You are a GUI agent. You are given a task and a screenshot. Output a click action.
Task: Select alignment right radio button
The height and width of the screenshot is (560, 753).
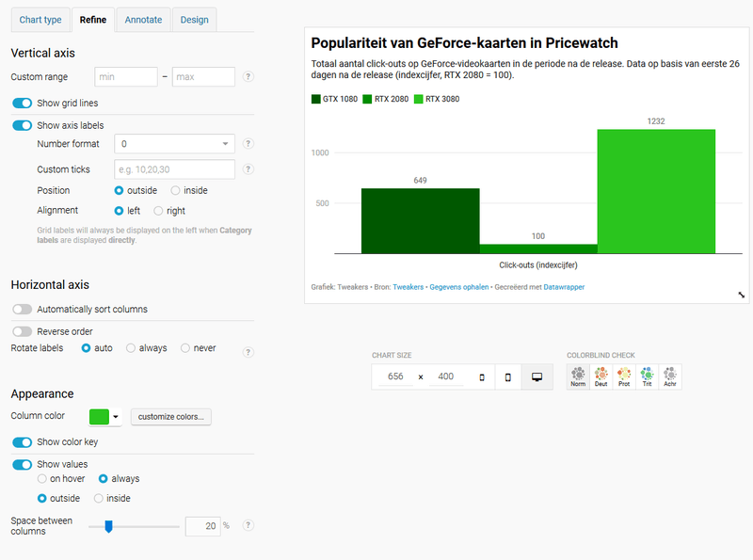click(x=158, y=211)
